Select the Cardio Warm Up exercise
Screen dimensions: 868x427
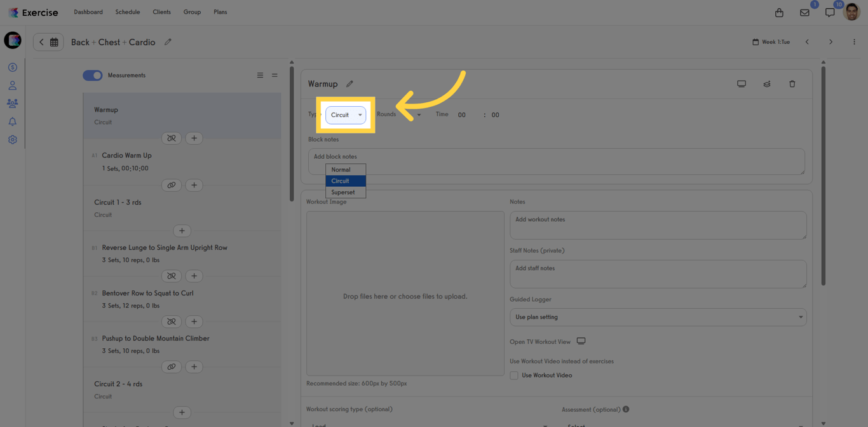click(x=182, y=161)
